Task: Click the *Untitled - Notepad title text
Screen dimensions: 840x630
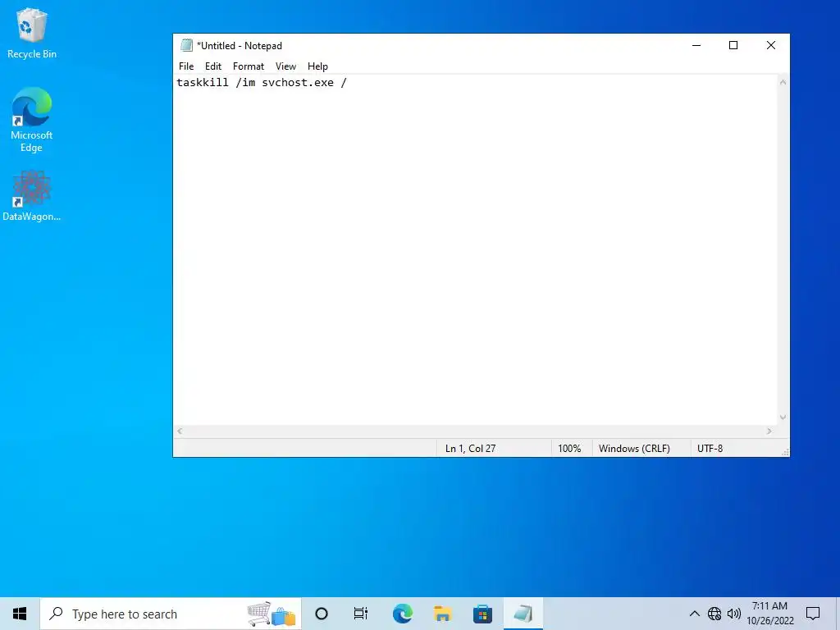Action: (x=239, y=46)
